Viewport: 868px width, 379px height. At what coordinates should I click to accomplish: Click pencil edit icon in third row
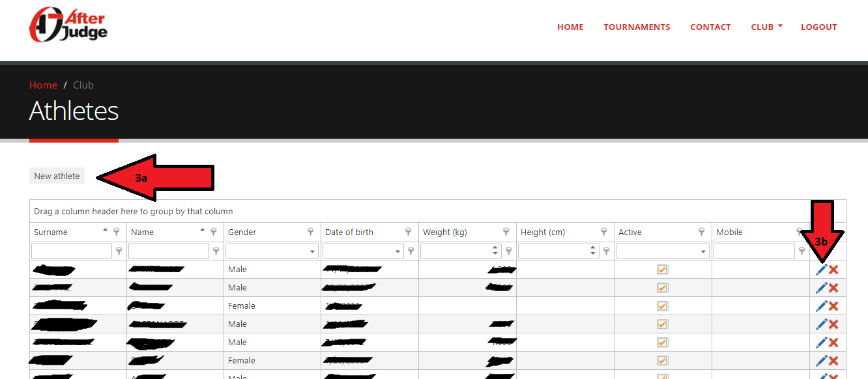click(821, 306)
